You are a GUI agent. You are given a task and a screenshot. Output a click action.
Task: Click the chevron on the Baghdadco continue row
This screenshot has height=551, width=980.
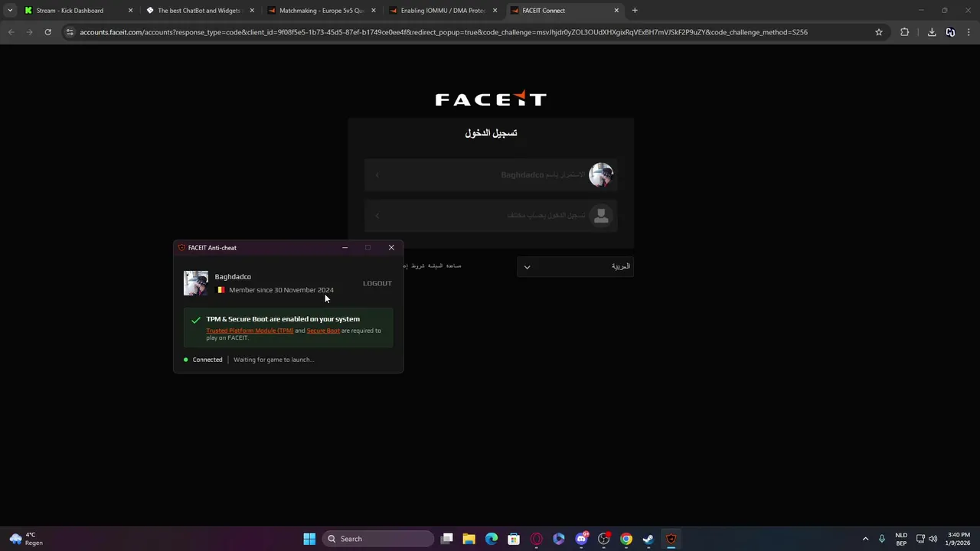[377, 175]
